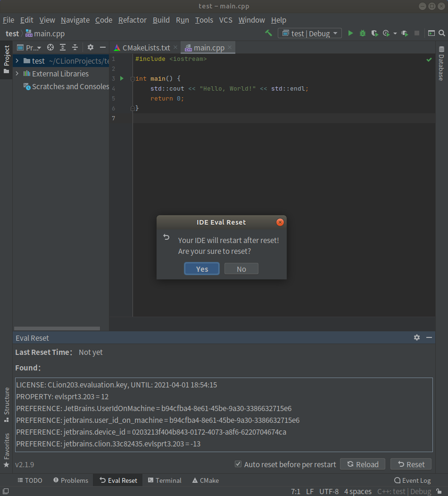Open the Terminal tool window tab
This screenshot has width=448, height=496.
tap(165, 480)
